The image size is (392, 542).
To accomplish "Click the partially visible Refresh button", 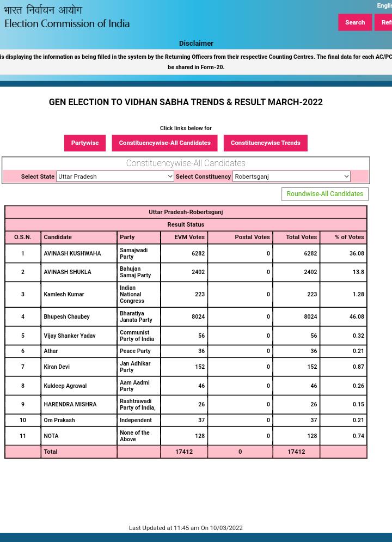I will (x=384, y=22).
